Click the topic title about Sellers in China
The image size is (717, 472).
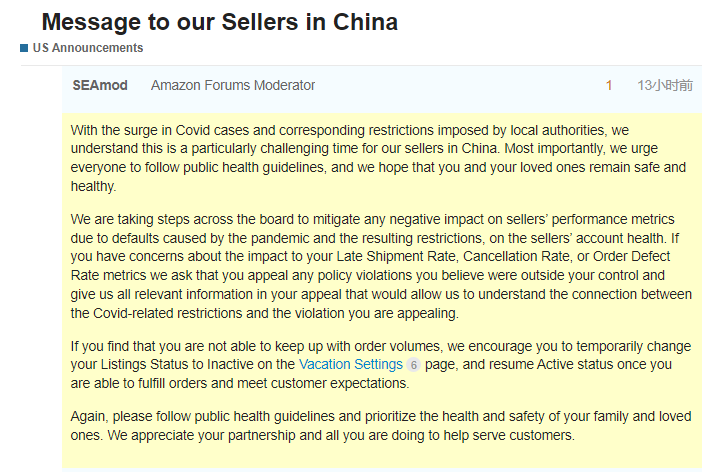pyautogui.click(x=219, y=21)
